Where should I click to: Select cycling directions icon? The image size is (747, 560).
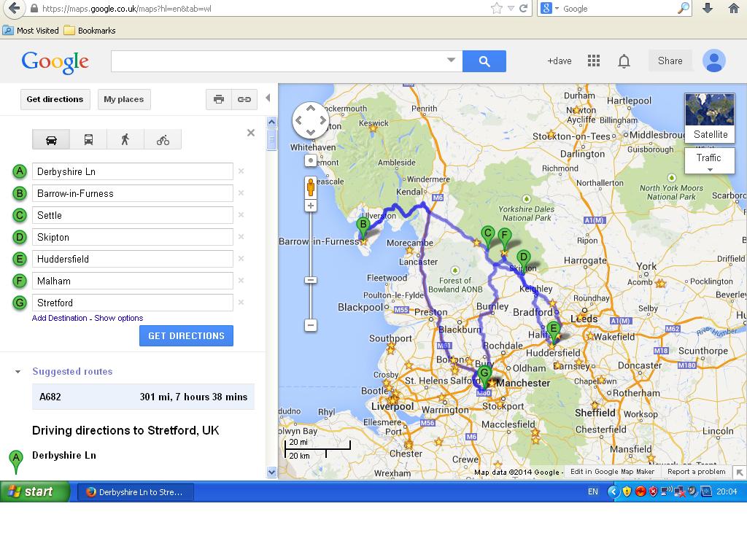(163, 139)
